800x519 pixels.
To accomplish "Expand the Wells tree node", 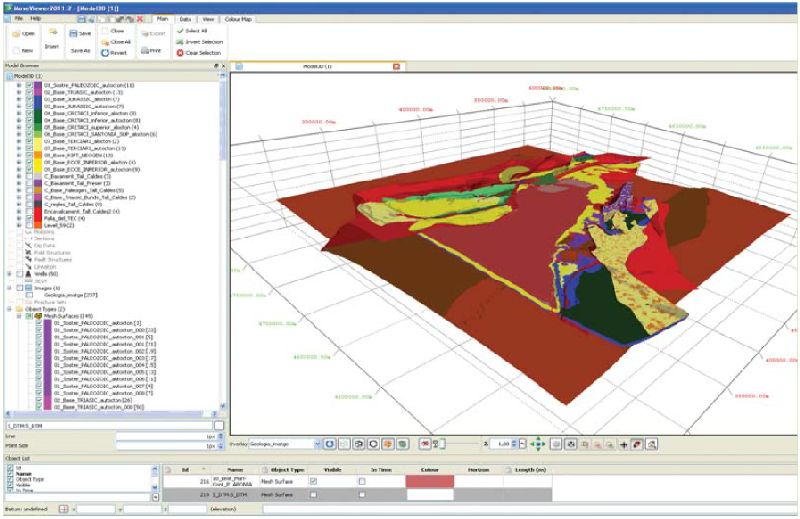I will [x=9, y=273].
